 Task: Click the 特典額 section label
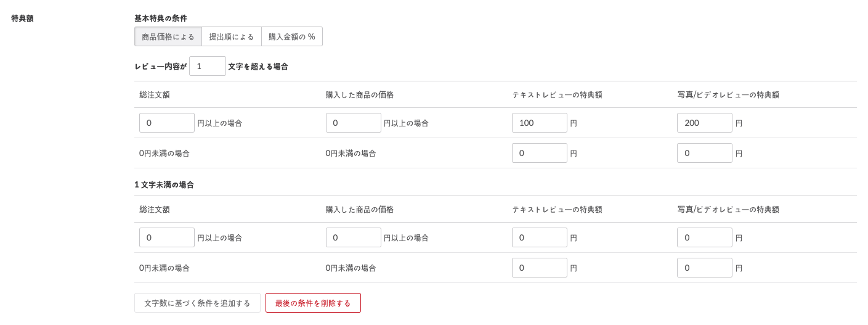23,19
